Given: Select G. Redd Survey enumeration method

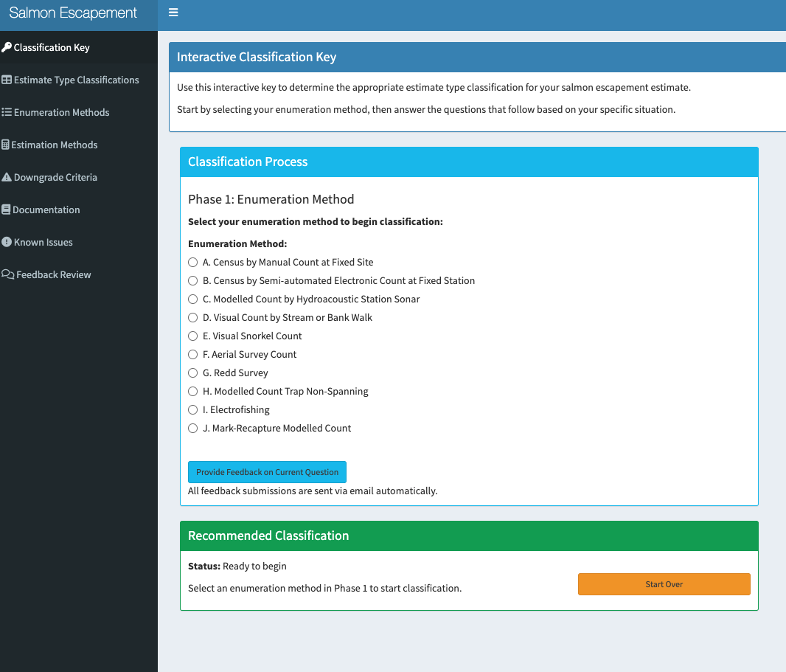Looking at the screenshot, I should click(192, 373).
